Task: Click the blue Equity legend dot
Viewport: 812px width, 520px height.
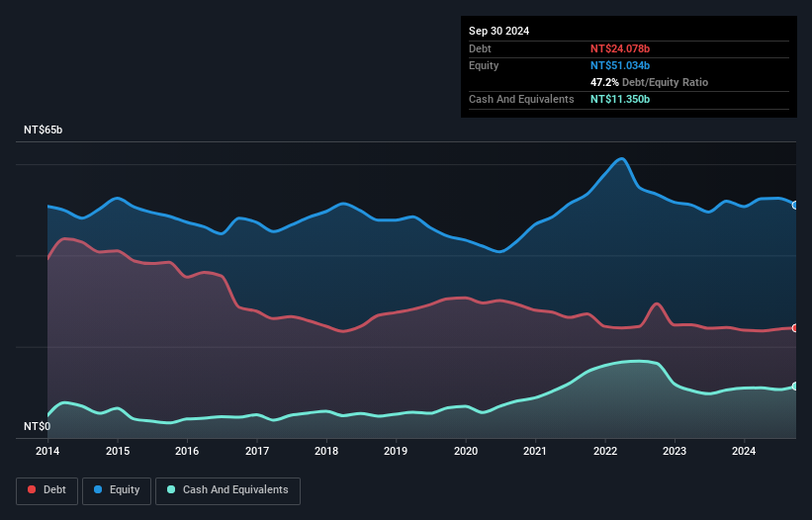Action: (x=98, y=489)
